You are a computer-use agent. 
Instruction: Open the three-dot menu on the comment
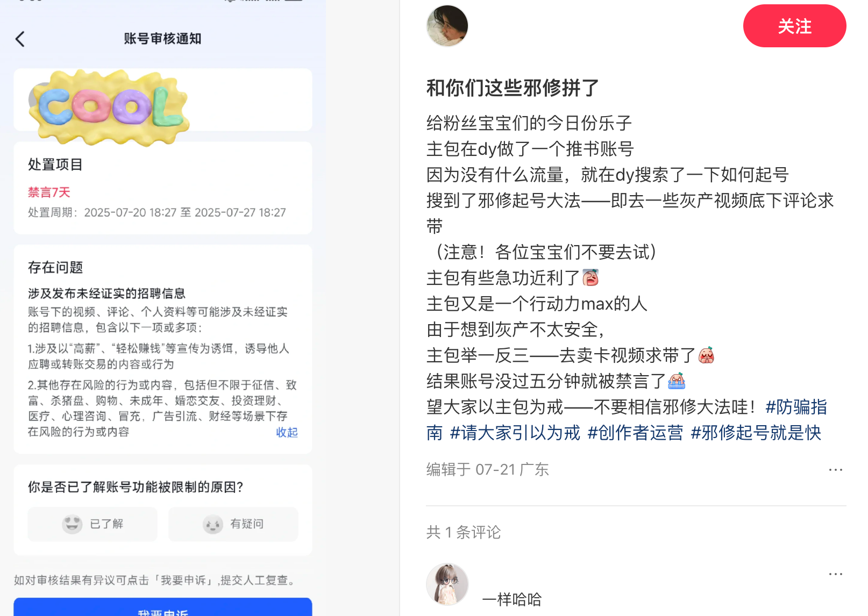[x=835, y=574]
